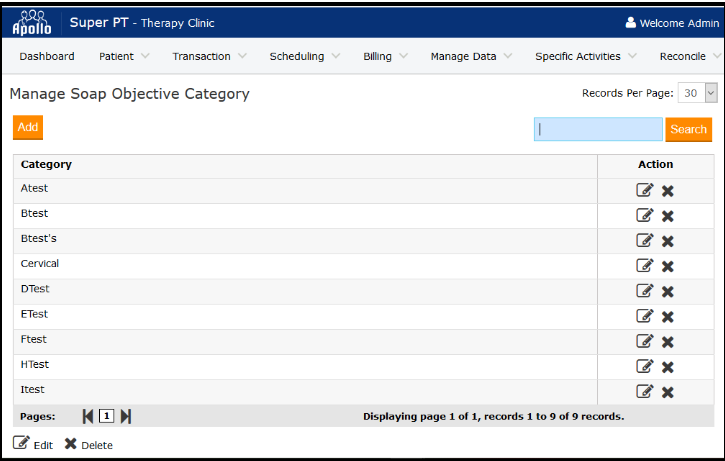Open the Records Per Page dropdown
Viewport: 725px width, 461px height.
click(698, 93)
